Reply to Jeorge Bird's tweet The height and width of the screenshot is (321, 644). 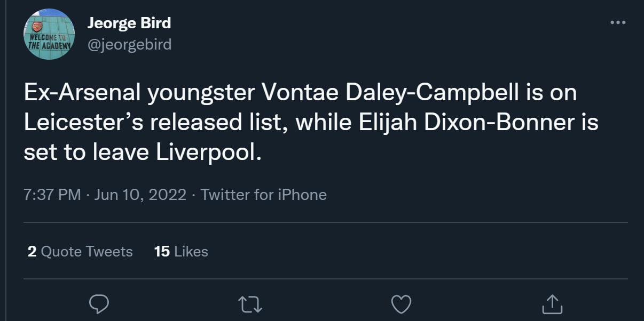99,304
